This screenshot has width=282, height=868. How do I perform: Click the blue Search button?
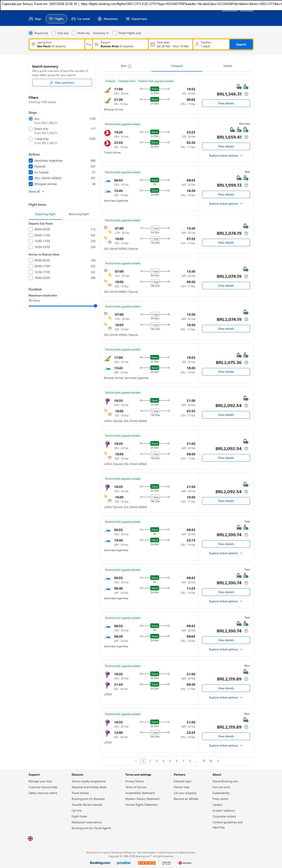[x=241, y=45]
